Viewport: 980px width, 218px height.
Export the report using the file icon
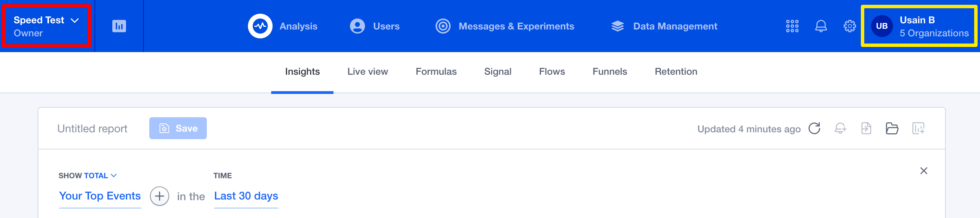click(x=866, y=129)
